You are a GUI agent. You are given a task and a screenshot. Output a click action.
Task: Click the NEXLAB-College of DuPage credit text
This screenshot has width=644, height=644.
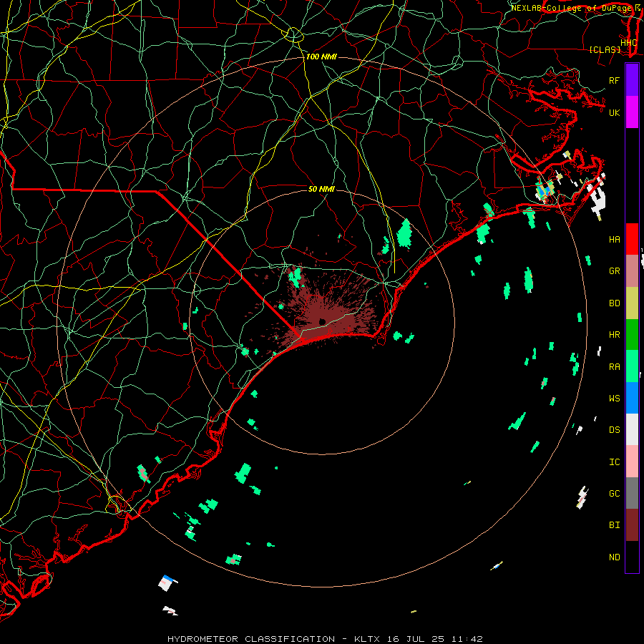572,8
